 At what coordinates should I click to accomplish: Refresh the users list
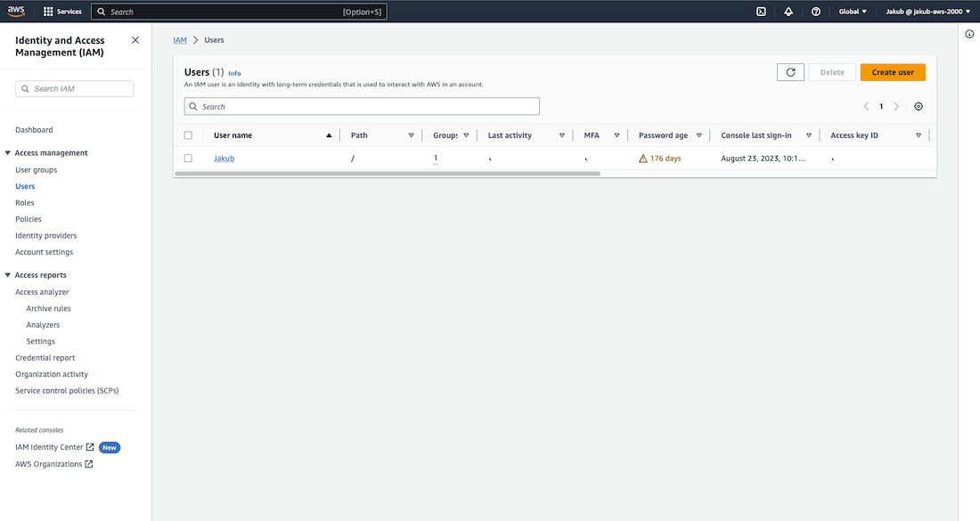pyautogui.click(x=790, y=72)
